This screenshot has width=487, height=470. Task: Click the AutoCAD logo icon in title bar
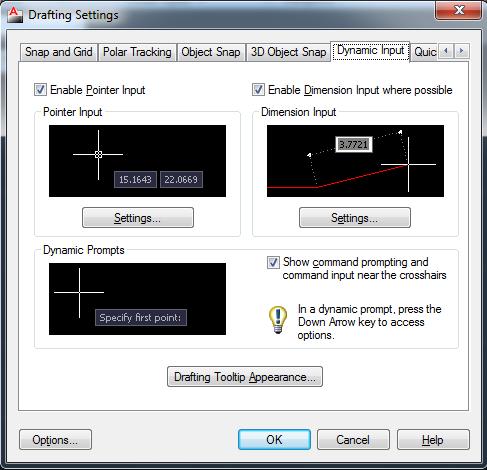click(15, 15)
